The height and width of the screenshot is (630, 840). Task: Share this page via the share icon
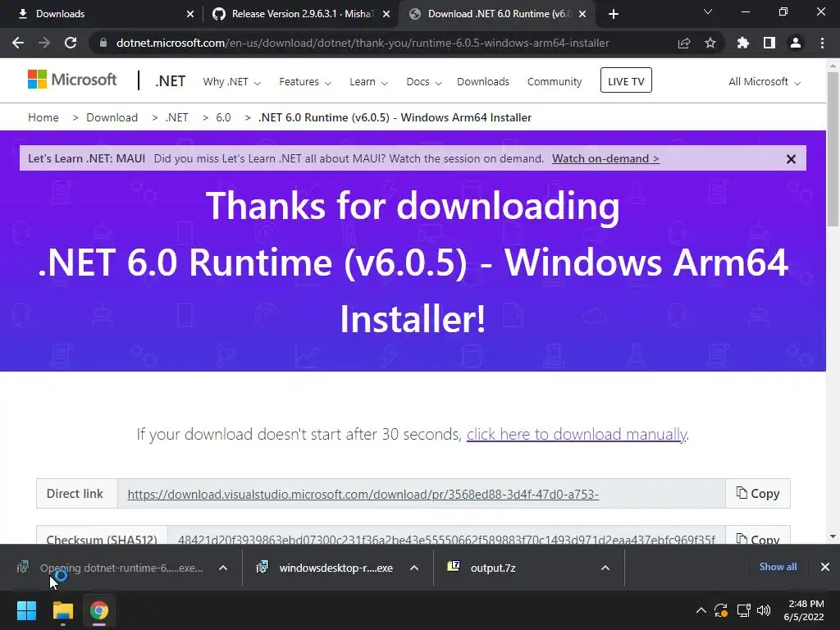(x=684, y=43)
